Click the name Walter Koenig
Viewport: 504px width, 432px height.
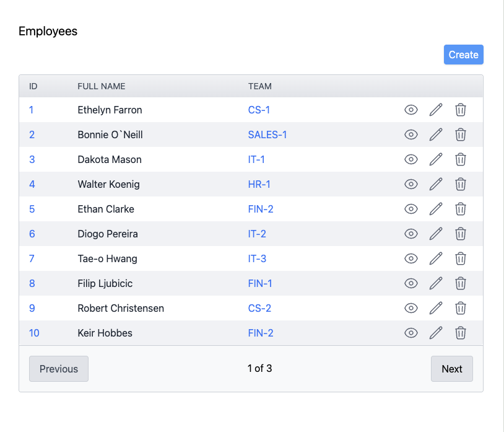point(108,184)
